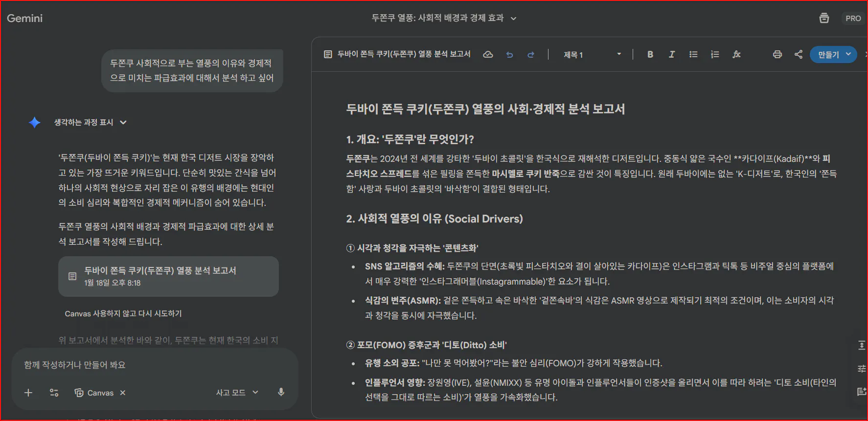Click the date 1월 18일 오후 8:18
The width and height of the screenshot is (868, 421).
pyautogui.click(x=113, y=283)
